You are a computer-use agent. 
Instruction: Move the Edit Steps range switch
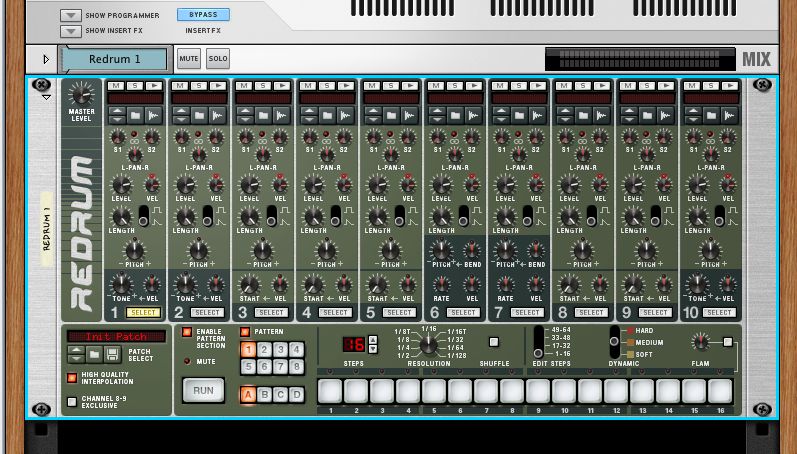[538, 342]
